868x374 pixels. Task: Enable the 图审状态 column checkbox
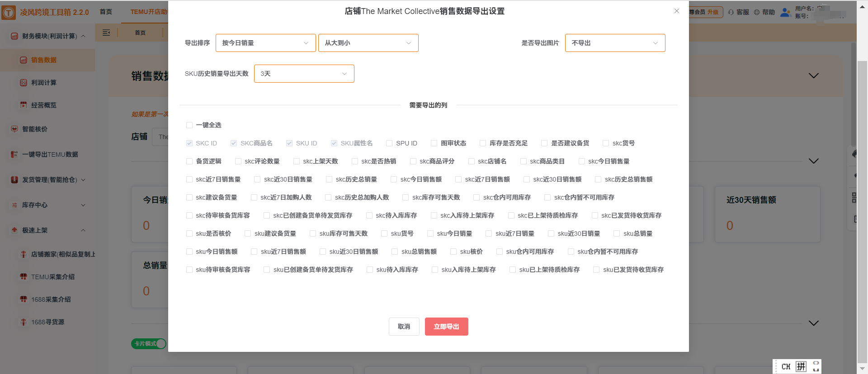tap(434, 143)
